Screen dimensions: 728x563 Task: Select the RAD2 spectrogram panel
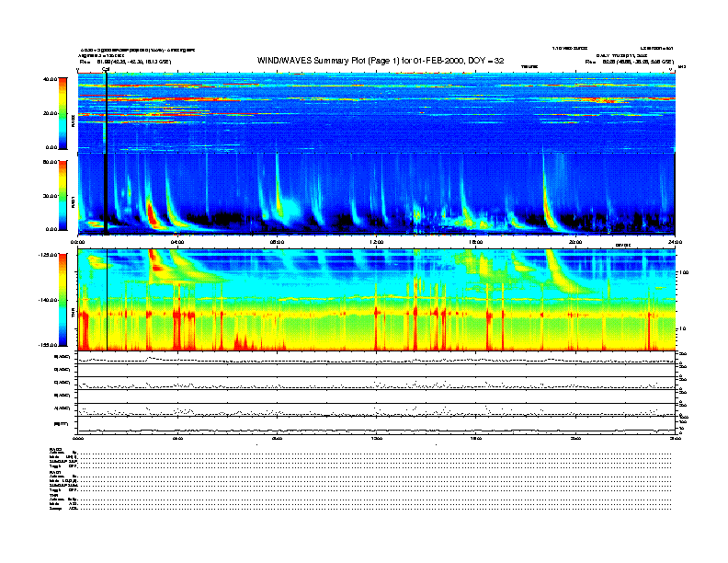pyautogui.click(x=377, y=112)
